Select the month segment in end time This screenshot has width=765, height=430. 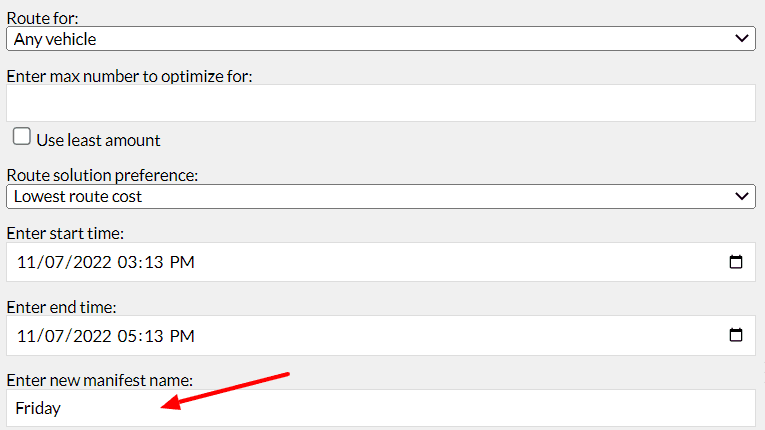tap(27, 336)
